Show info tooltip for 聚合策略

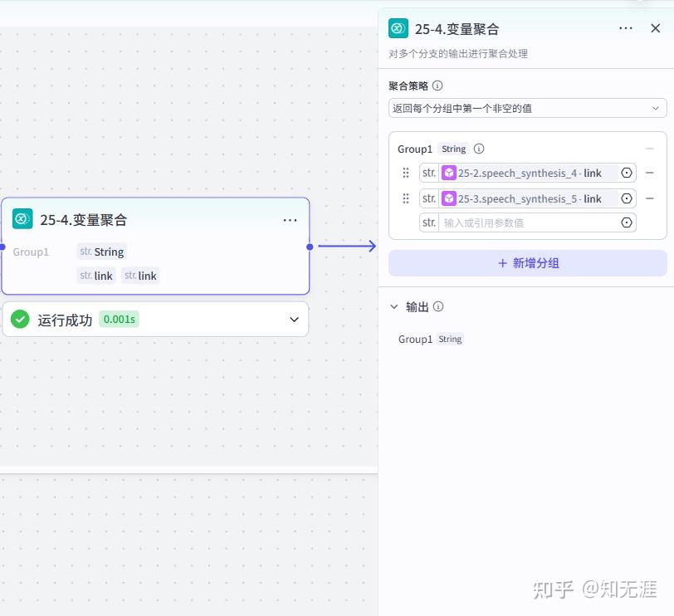[x=437, y=86]
